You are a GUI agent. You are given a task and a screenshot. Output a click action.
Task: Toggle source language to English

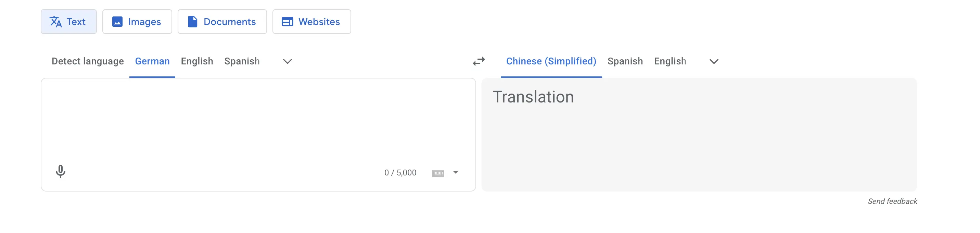click(x=197, y=61)
